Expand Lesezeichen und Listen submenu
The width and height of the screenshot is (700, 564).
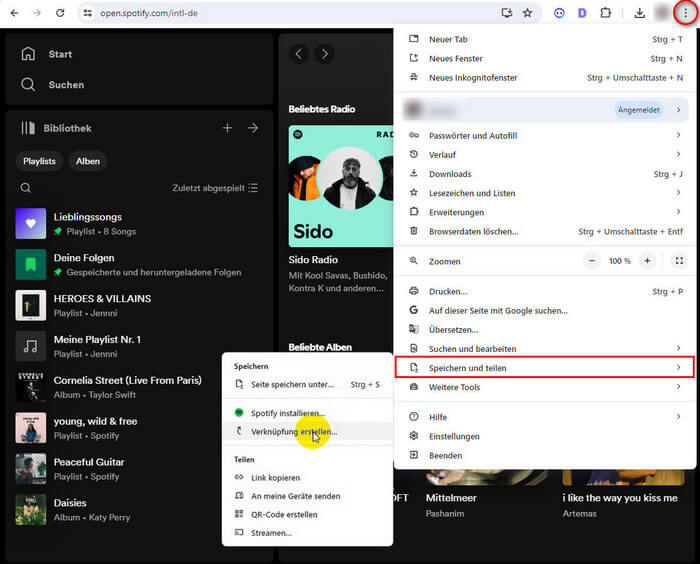[545, 193]
